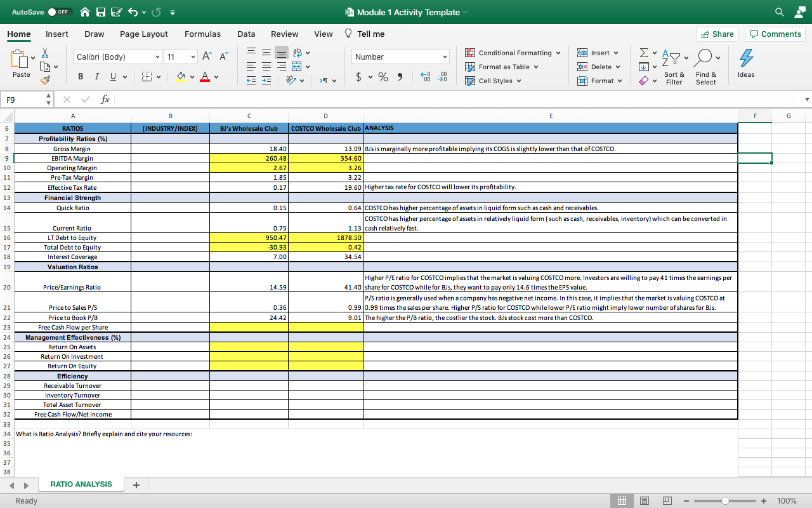Click the yellow Fill Color swatch
The image size is (812, 508).
(181, 77)
